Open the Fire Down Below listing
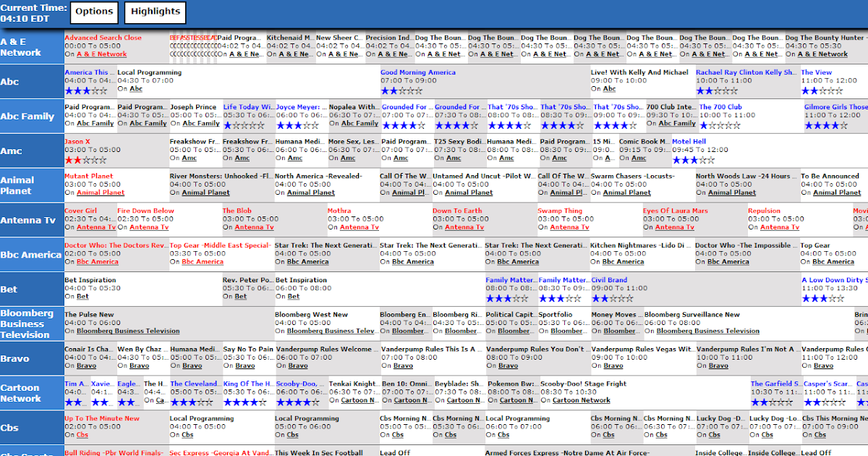Viewport: 868px width, 456px height. (145, 211)
